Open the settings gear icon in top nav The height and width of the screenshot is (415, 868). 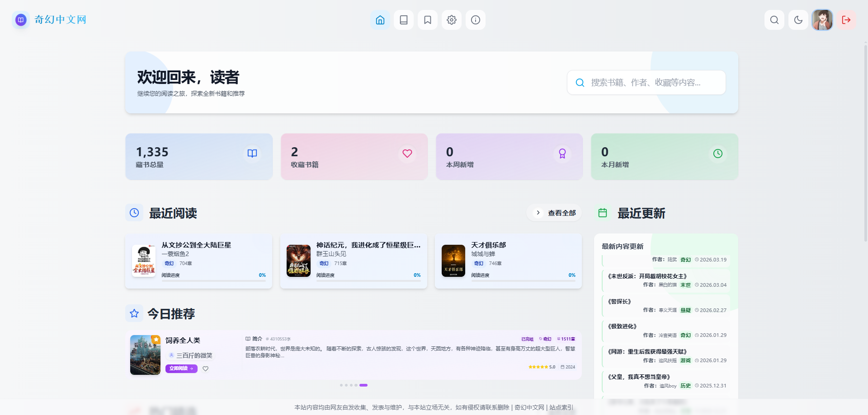[452, 20]
